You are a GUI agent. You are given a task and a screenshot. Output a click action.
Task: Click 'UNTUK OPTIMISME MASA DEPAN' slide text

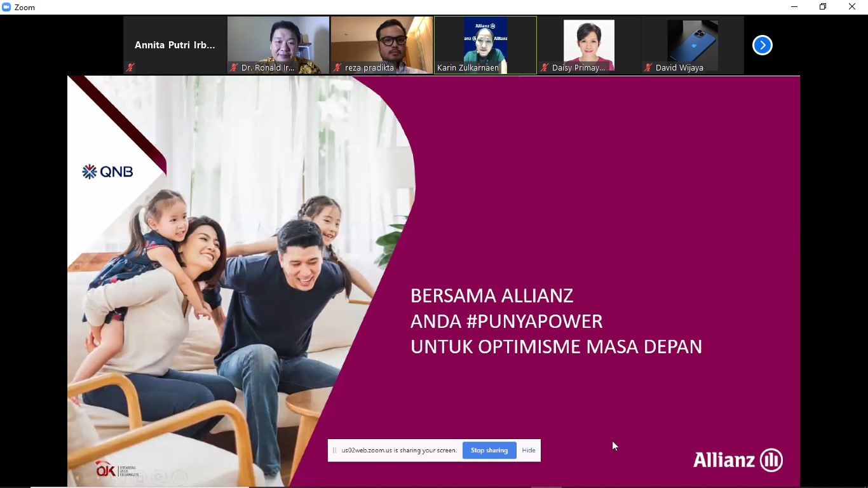coord(557,346)
